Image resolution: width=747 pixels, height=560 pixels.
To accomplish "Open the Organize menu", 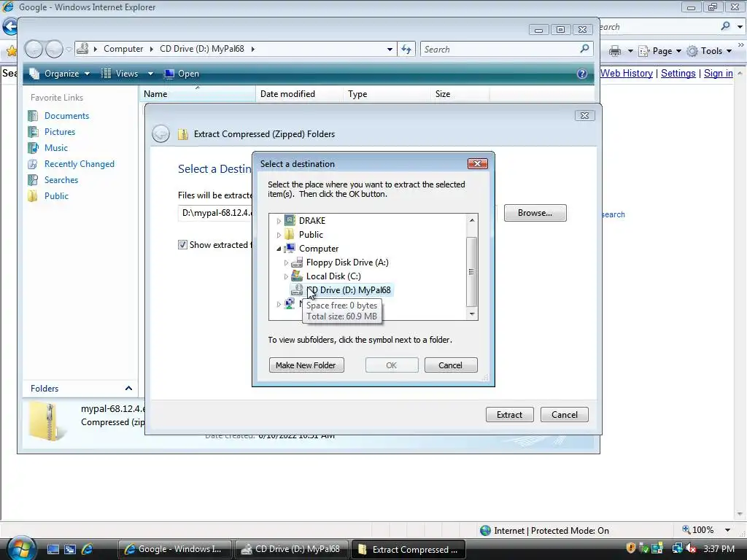I will 60,74.
